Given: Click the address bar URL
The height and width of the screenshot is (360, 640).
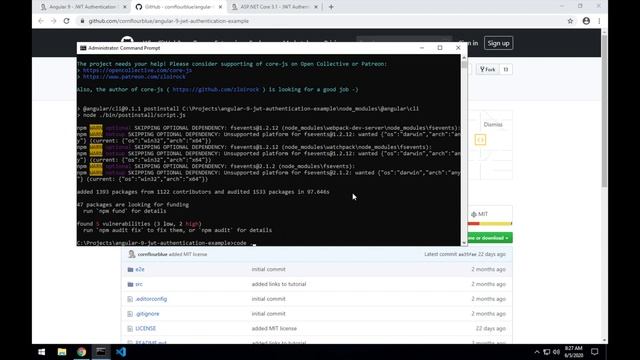Looking at the screenshot, I should click(169, 21).
